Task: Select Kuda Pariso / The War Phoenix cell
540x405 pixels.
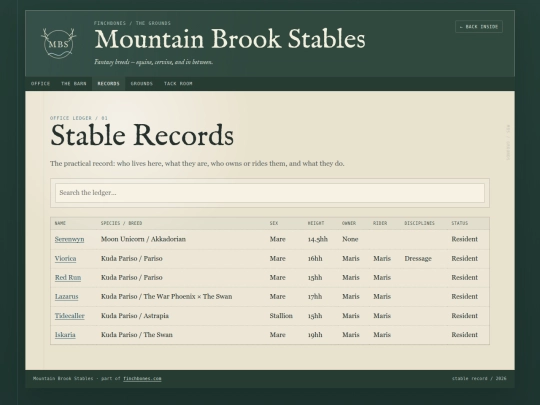Action: (166, 297)
